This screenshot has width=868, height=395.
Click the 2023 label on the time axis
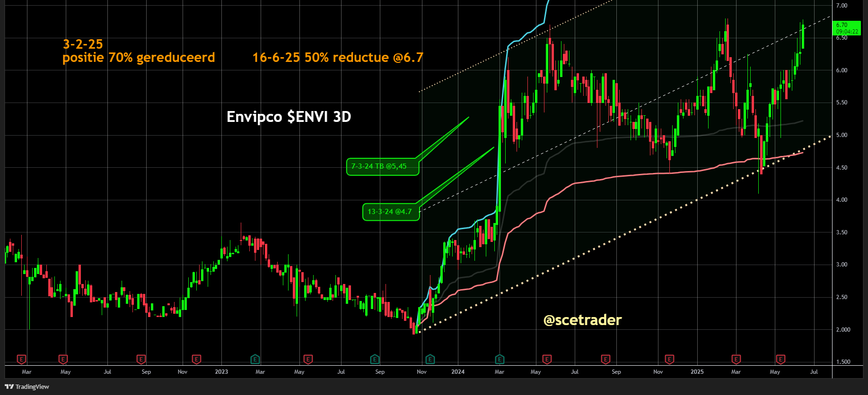[x=221, y=372]
